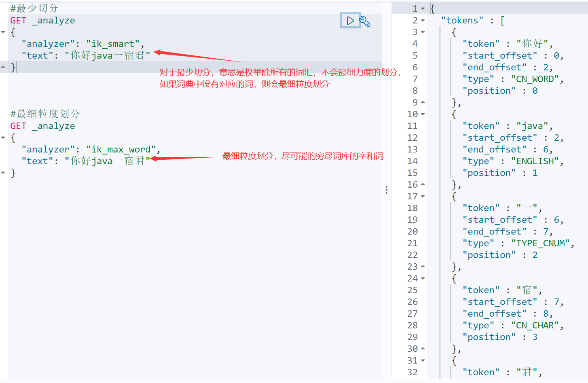Click "end_offset" : 2 line
This screenshot has width=588, height=383.
pos(508,67)
